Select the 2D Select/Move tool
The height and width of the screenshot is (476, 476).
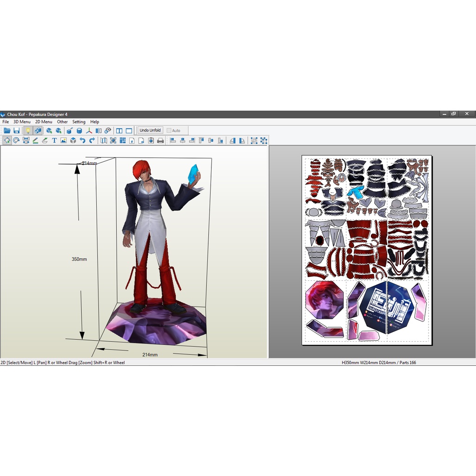pyautogui.click(x=7, y=140)
